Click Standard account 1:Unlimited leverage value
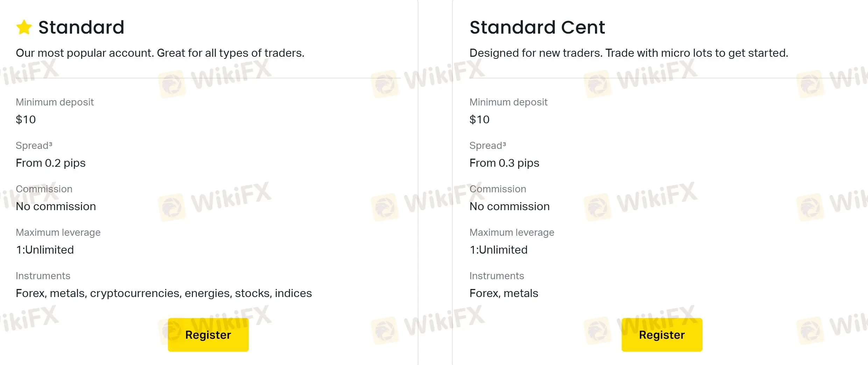This screenshot has width=868, height=365. coord(45,250)
